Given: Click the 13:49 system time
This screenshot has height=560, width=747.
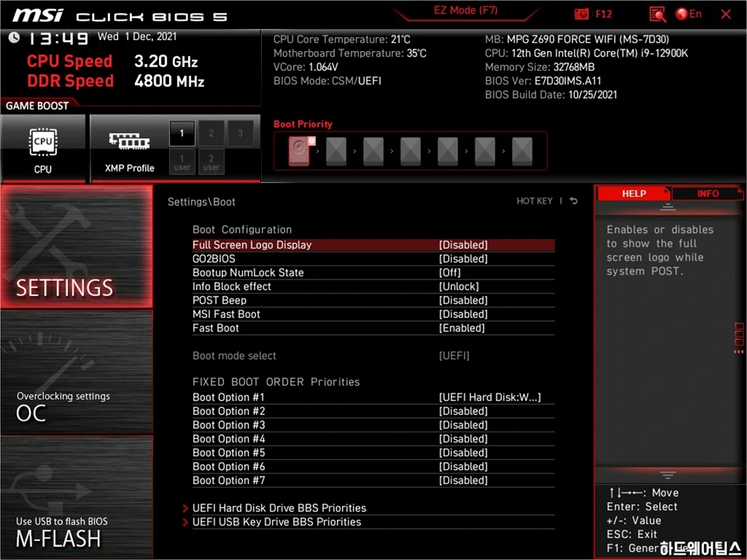Looking at the screenshot, I should [x=58, y=38].
